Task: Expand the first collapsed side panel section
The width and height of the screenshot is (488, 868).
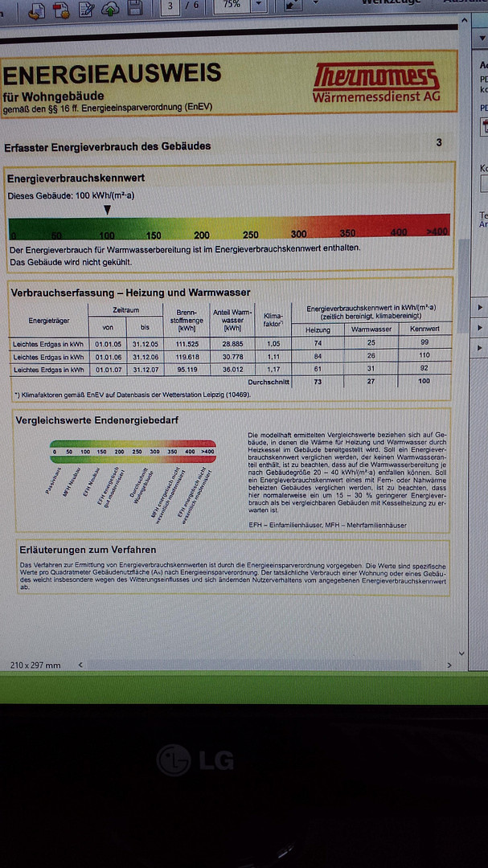Action: click(x=480, y=307)
